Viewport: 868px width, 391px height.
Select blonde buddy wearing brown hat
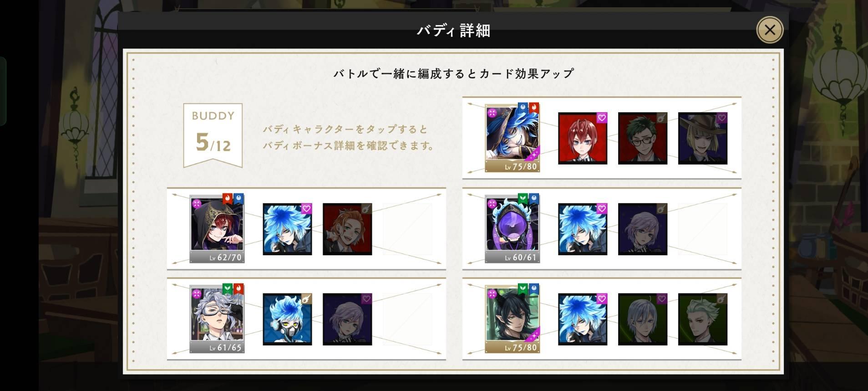coord(703,139)
